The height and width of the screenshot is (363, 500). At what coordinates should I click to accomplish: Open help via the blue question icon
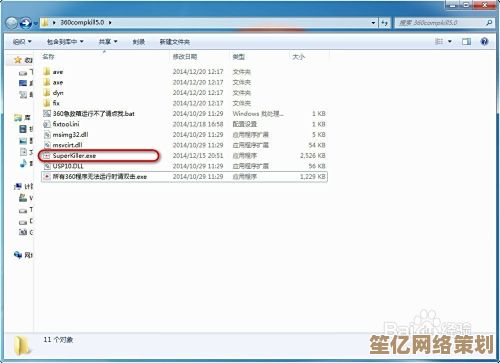(x=484, y=42)
